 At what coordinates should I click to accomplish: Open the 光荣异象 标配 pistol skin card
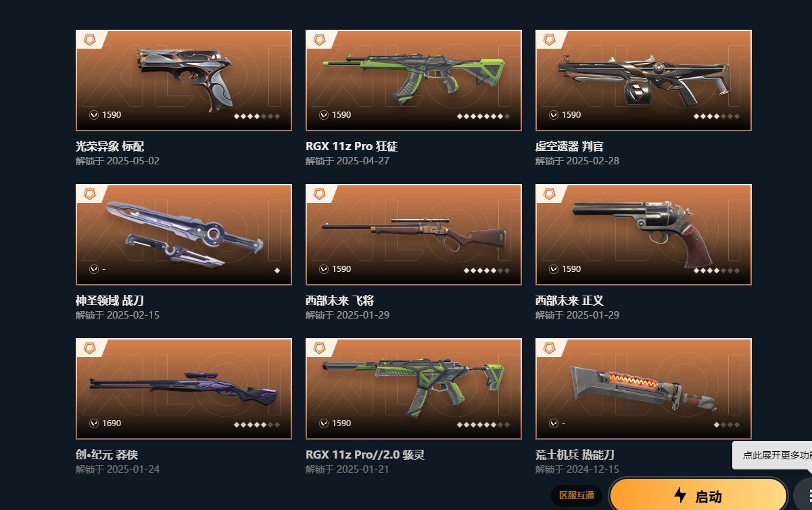tap(184, 80)
